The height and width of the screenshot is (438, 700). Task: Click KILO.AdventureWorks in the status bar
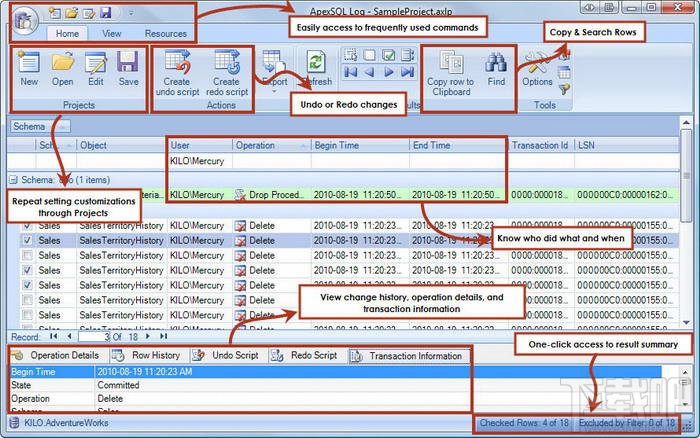coord(66,423)
